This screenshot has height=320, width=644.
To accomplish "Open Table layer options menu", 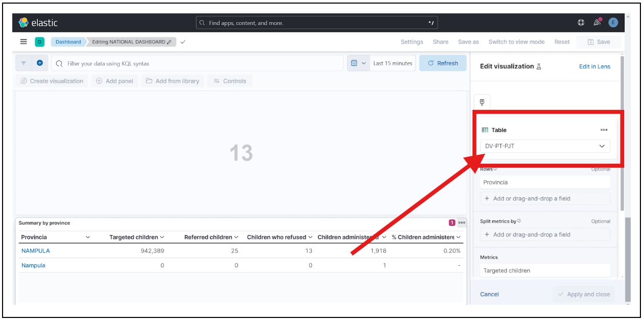I will pos(604,130).
